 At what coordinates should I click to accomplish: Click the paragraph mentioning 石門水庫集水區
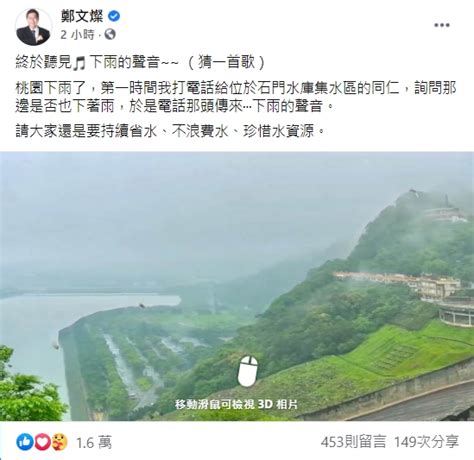pos(236,97)
